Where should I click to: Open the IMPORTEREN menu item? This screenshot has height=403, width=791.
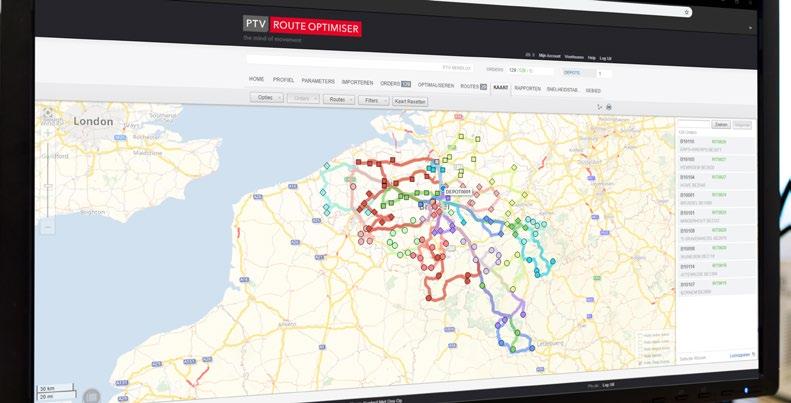(x=357, y=82)
